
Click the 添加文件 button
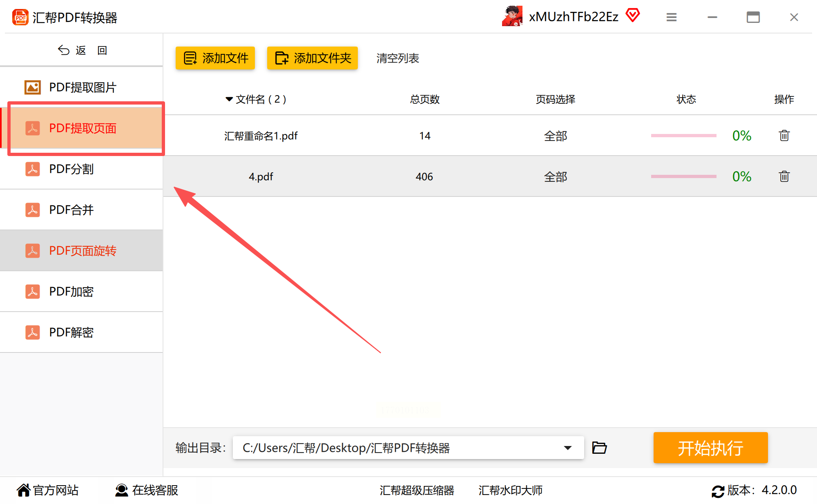tap(215, 58)
